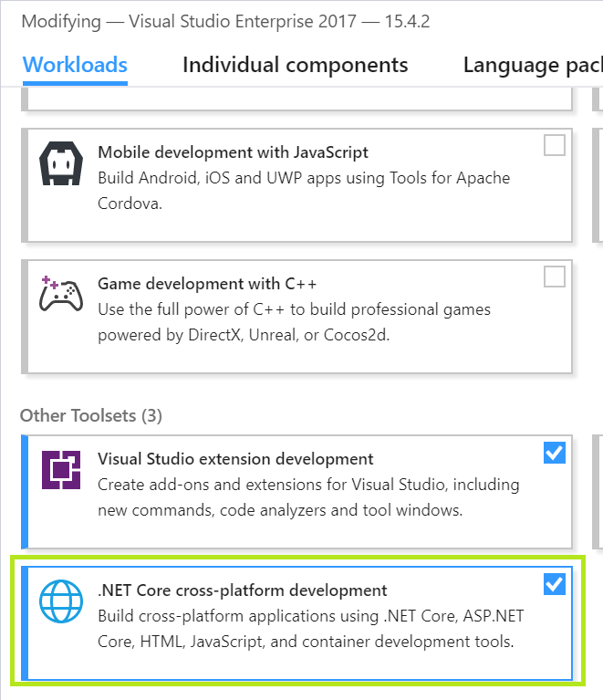Click the DirectX, Unreal, or Cocos2d description

click(294, 322)
